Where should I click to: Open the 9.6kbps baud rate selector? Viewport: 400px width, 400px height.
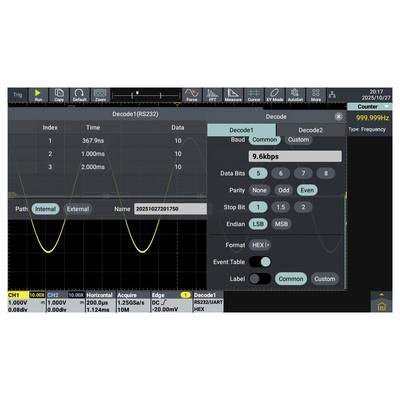pos(295,156)
